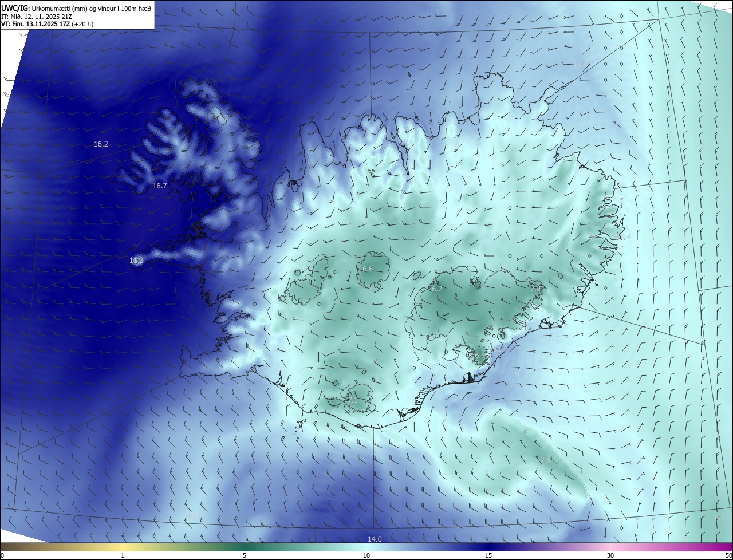733x560 pixels.
Task: Click the colorbar tick label 1
Action: pos(123,555)
